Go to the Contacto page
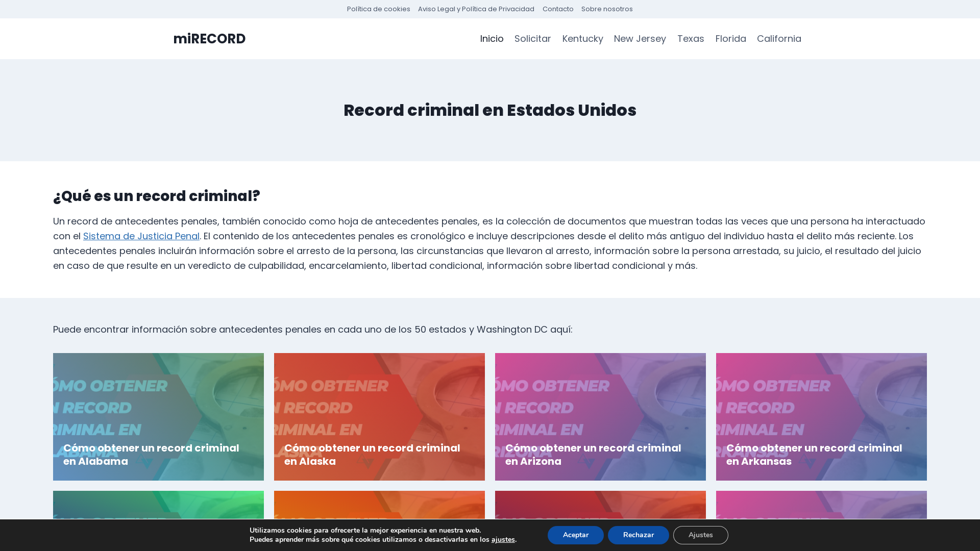 [x=557, y=9]
